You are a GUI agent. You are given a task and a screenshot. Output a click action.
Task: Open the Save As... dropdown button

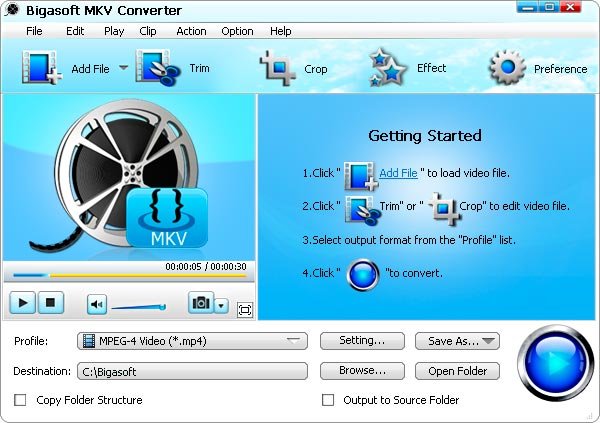[457, 341]
